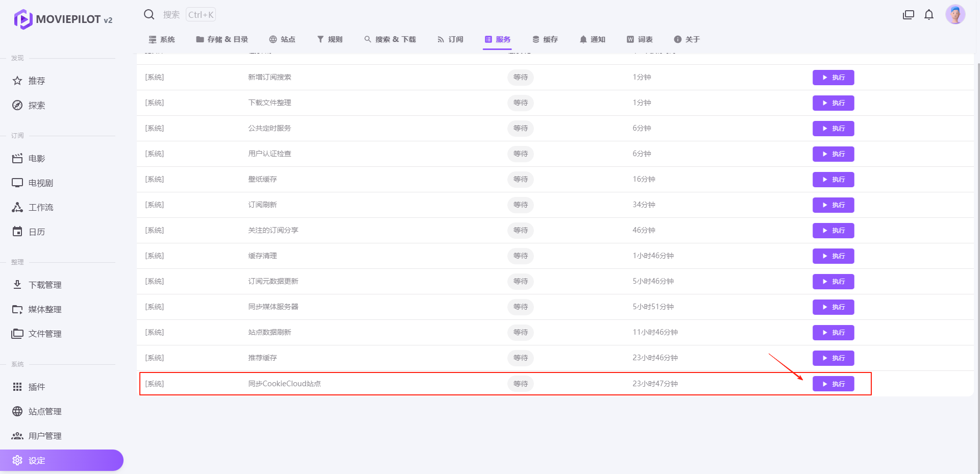Viewport: 980px width, 474px height.
Task: Open the 规则 settings tab
Action: 330,39
